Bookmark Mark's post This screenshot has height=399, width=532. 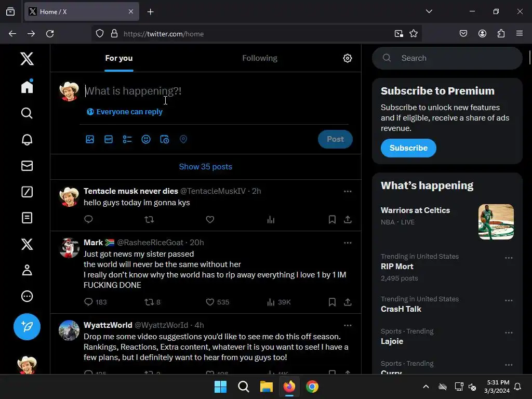pyautogui.click(x=332, y=302)
